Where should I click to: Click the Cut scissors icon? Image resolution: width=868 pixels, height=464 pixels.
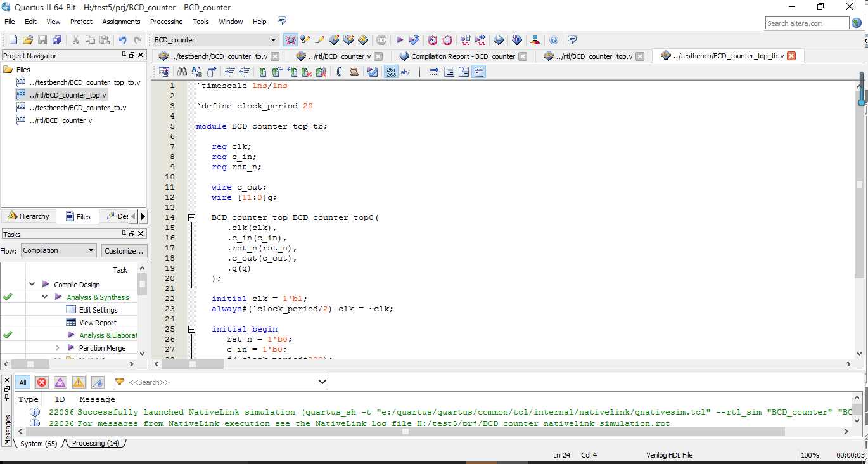[x=75, y=40]
